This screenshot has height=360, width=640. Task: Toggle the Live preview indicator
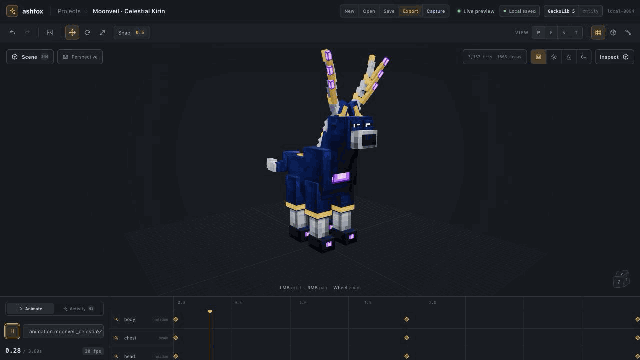tap(475, 11)
